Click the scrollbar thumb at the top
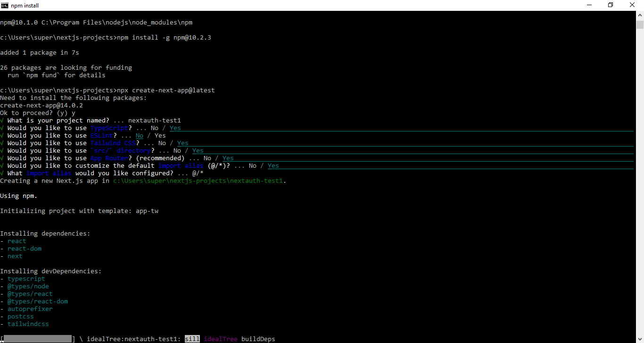Image resolution: width=644 pixels, height=343 pixels. 640,24
